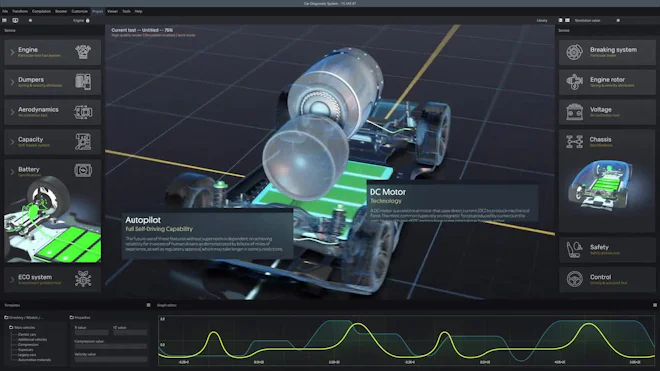Click the Engine rotor icon
The width and height of the screenshot is (660, 371).
(x=574, y=82)
